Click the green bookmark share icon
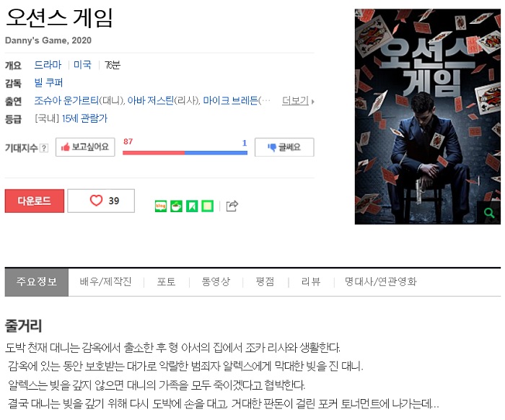The width and height of the screenshot is (505, 420). 192,206
